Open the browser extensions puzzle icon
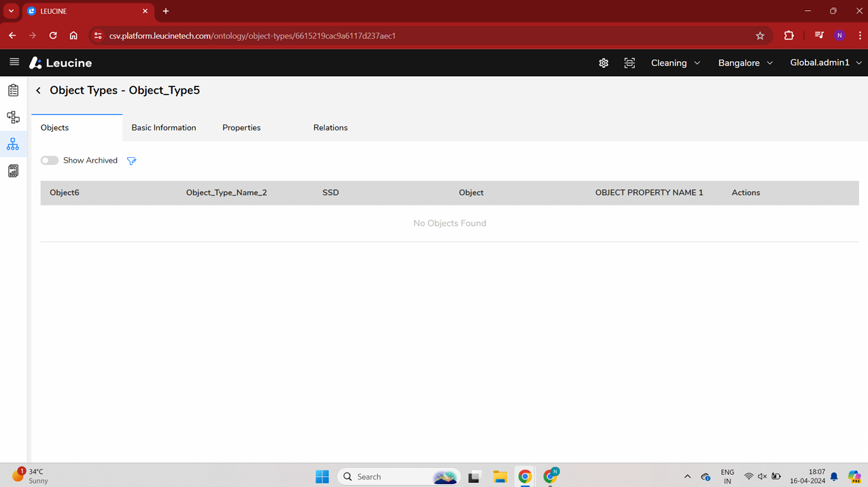Screen dimensions: 868x487 point(788,35)
